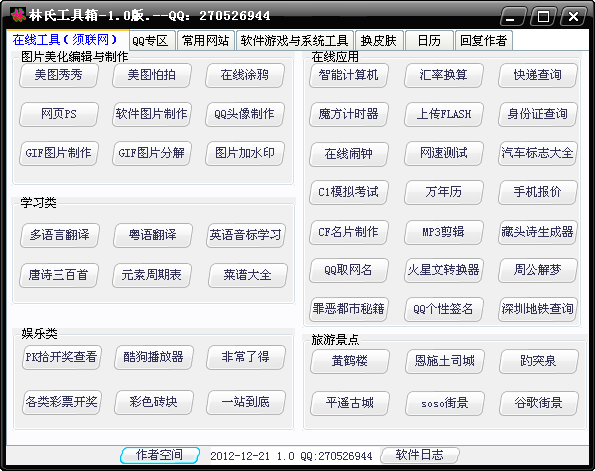Open 万年历 button

click(444, 192)
